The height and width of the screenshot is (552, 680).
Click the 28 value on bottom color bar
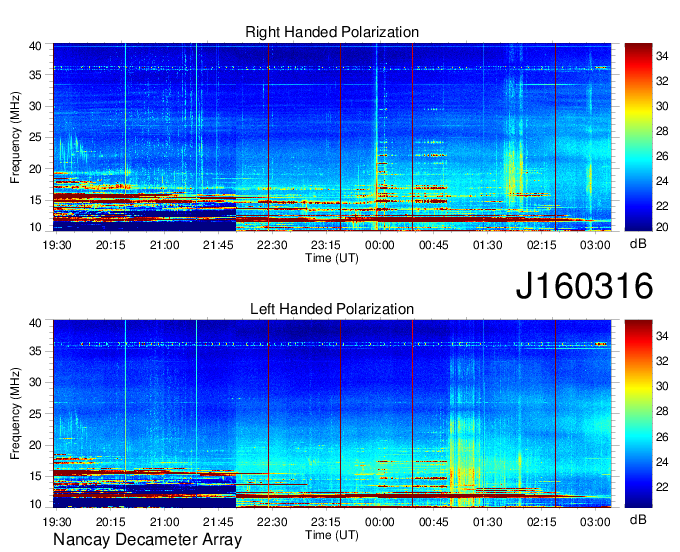tap(662, 412)
